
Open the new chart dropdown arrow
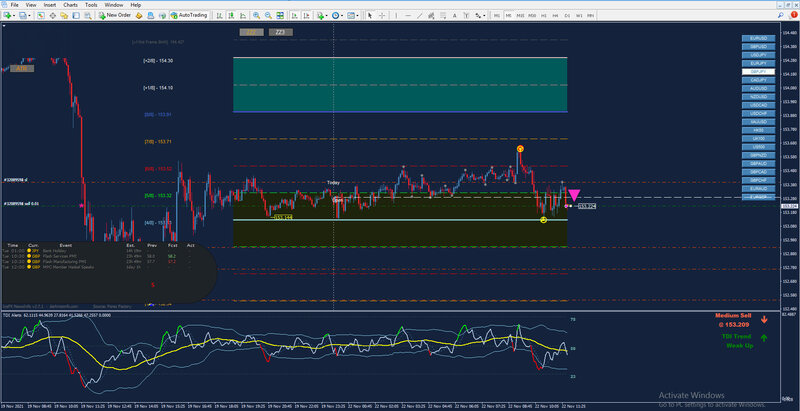coord(14,15)
